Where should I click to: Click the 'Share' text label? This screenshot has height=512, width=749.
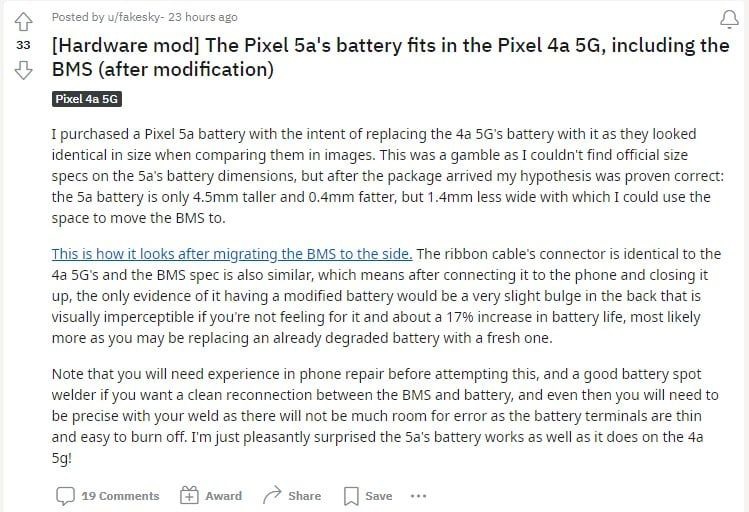[304, 496]
